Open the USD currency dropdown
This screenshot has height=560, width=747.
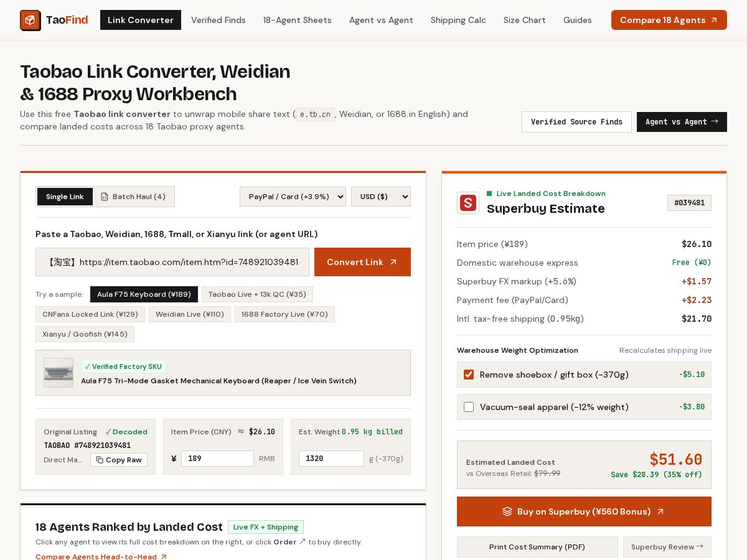[381, 197]
